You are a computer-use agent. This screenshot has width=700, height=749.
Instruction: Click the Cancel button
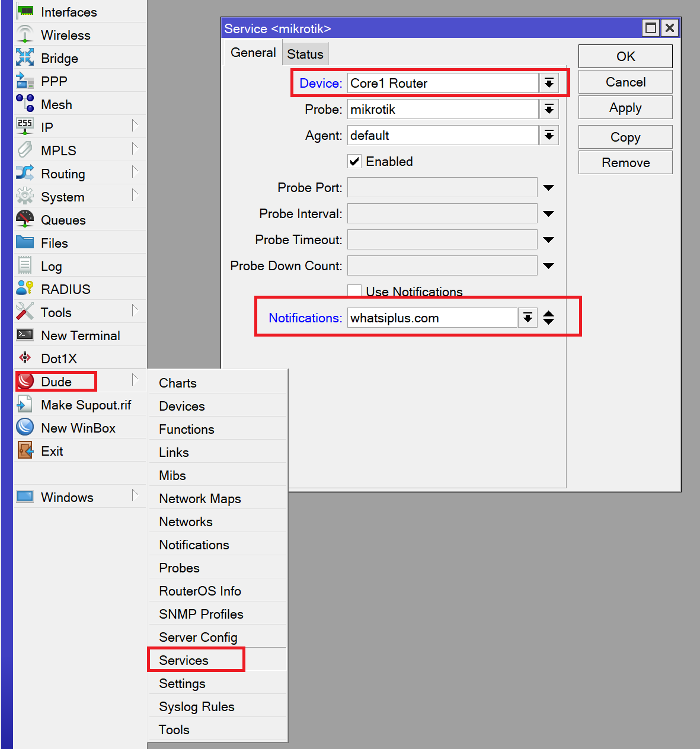(x=625, y=82)
